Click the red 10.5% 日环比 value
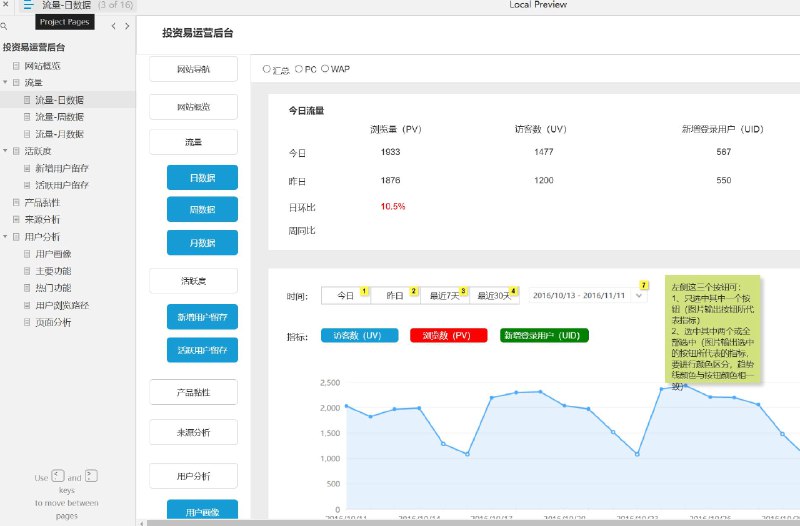The image size is (800, 526). (x=393, y=206)
